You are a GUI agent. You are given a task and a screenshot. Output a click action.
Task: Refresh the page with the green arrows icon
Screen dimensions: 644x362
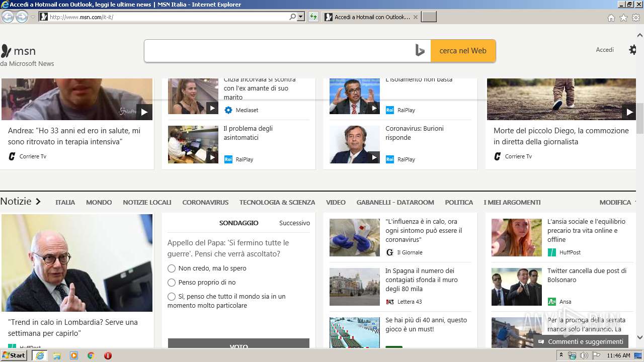click(x=313, y=17)
